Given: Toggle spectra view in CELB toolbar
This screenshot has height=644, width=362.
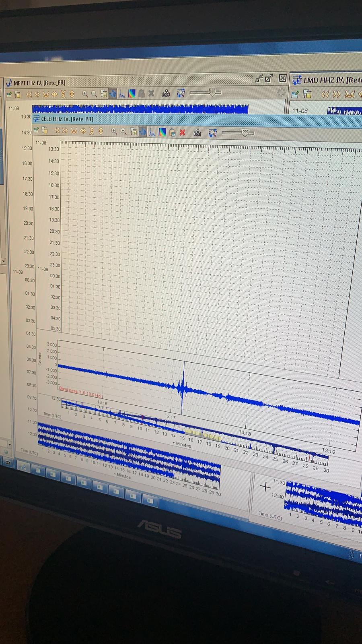Looking at the screenshot, I should pos(152,132).
